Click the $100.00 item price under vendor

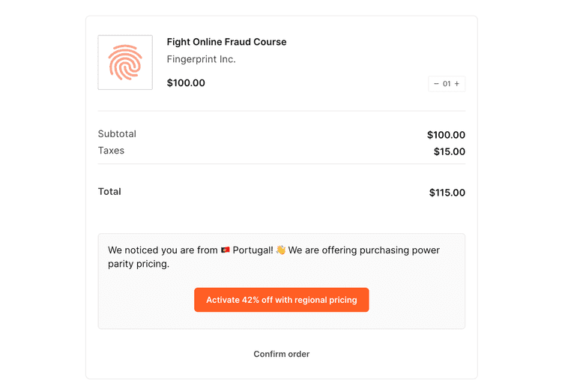pyautogui.click(x=186, y=83)
